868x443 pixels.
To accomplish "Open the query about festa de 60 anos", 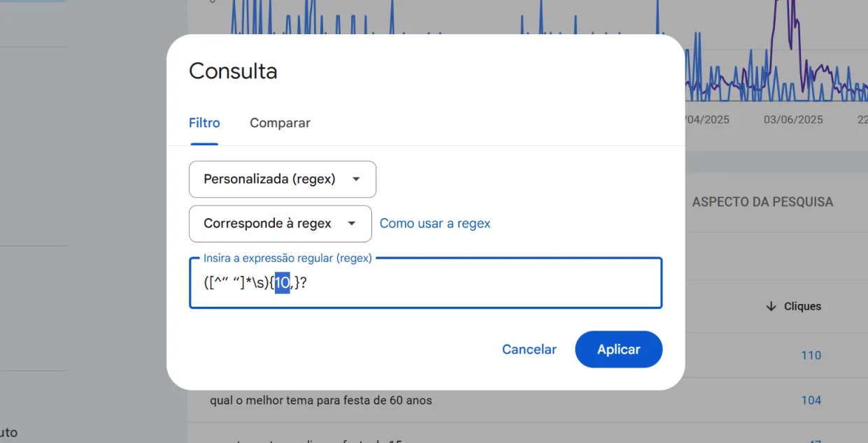I will (x=321, y=400).
